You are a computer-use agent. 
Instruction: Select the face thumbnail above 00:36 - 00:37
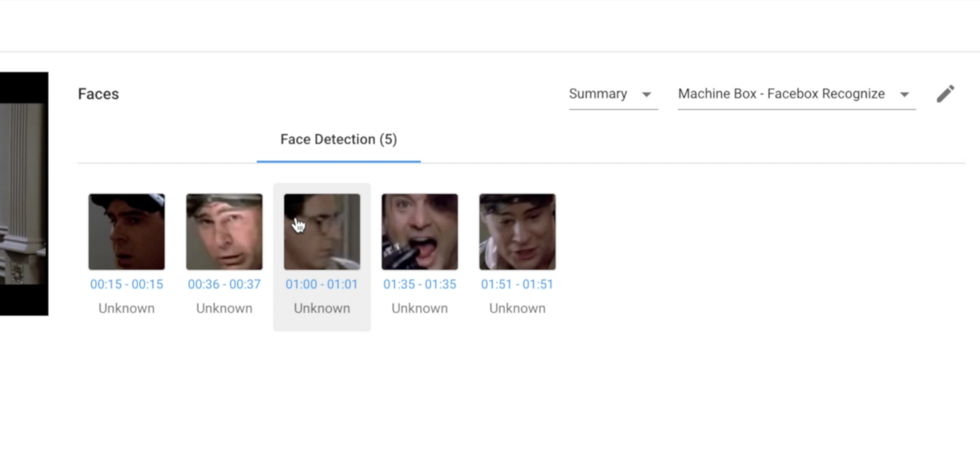pyautogui.click(x=224, y=232)
